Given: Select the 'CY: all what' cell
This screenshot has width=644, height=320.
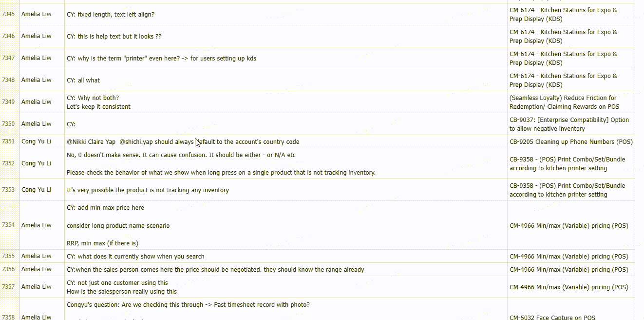Looking at the screenshot, I should click(83, 80).
